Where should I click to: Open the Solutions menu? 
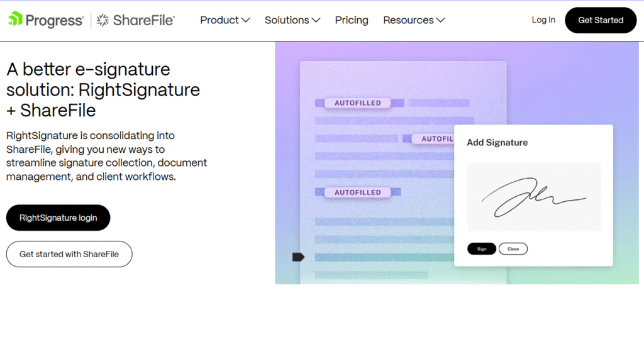point(292,20)
